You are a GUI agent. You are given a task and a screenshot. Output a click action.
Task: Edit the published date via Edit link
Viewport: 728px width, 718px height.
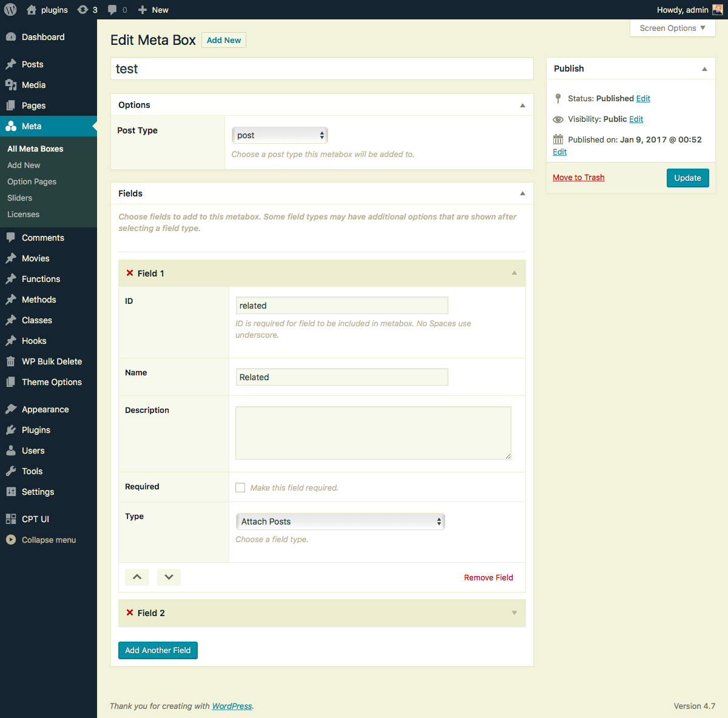(x=559, y=152)
